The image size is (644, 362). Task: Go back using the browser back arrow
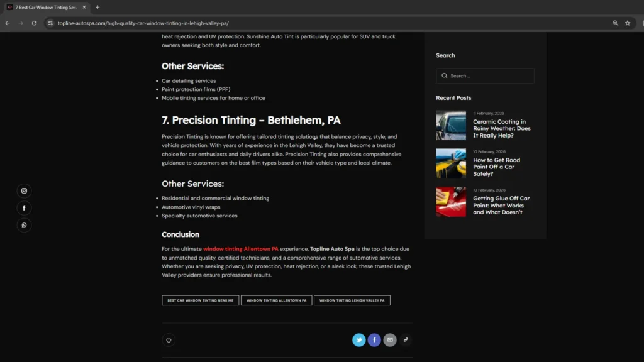pos(7,23)
